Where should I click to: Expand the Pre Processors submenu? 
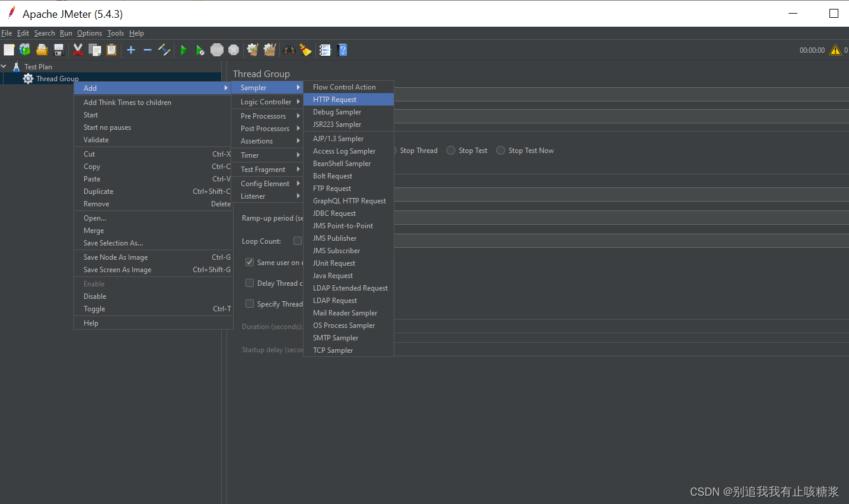(267, 116)
